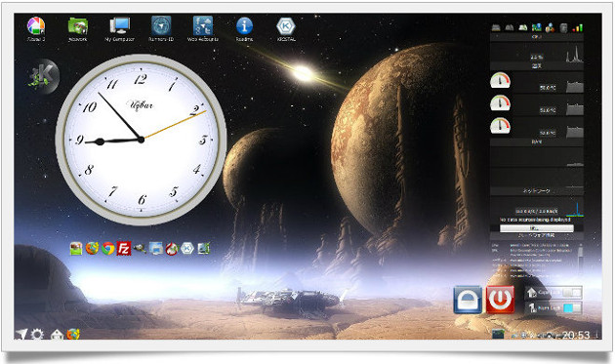615x364 pixels.
Task: Click the first CPU temperature gauge
Action: 500,80
